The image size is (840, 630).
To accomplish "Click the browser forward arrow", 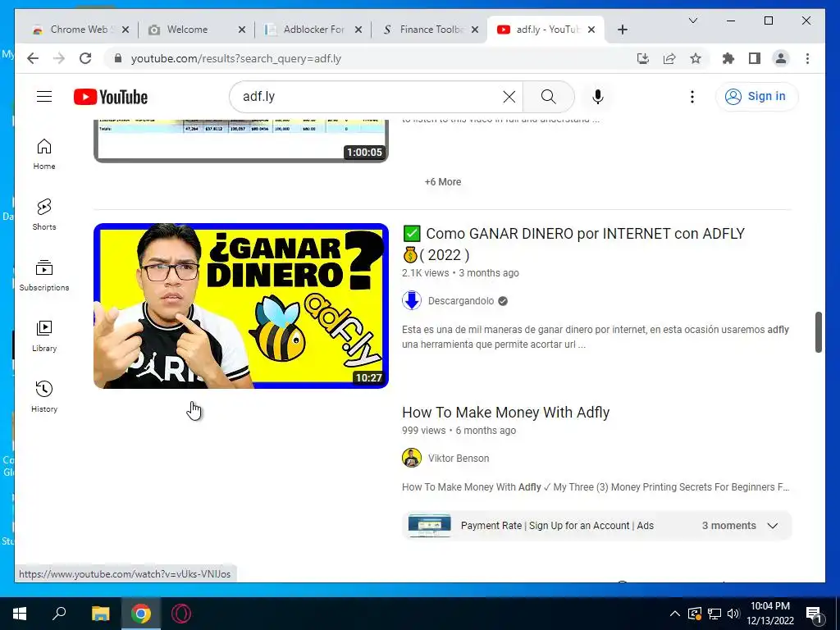I will click(x=59, y=58).
